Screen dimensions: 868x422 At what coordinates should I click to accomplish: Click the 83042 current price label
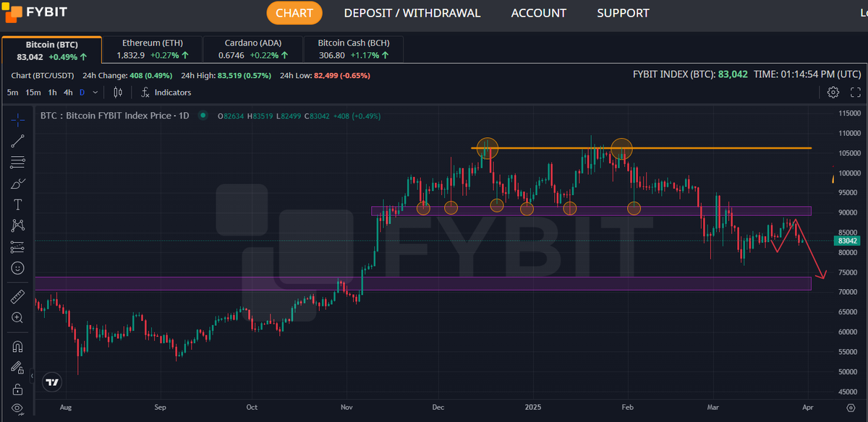pyautogui.click(x=846, y=241)
